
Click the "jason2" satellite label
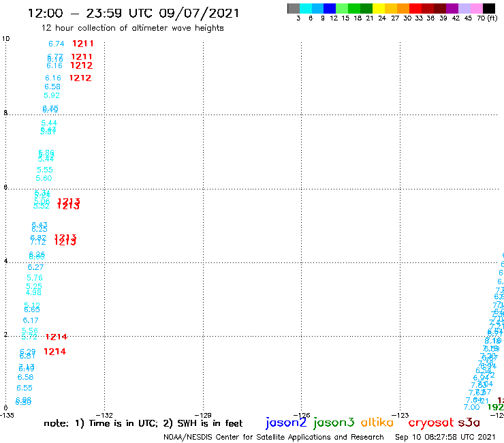[286, 423]
